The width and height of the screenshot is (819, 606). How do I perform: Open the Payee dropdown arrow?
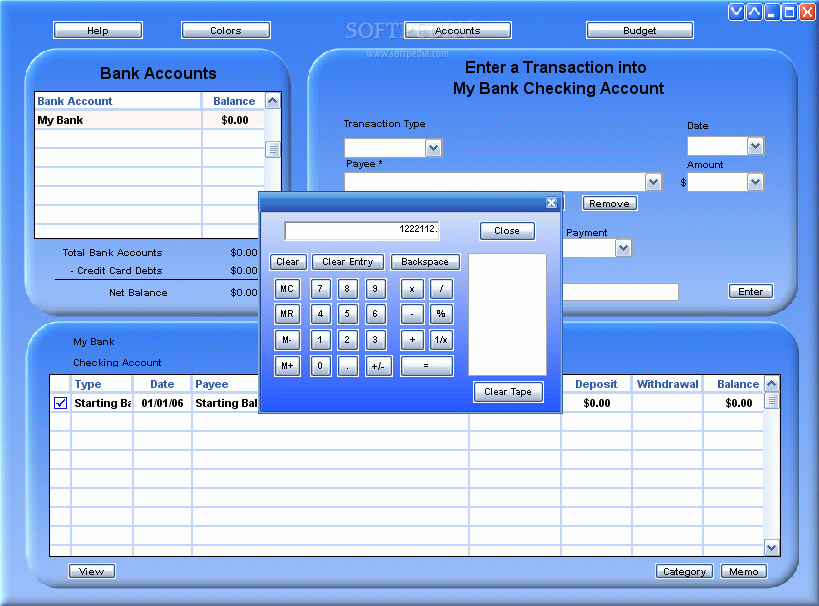(x=653, y=182)
